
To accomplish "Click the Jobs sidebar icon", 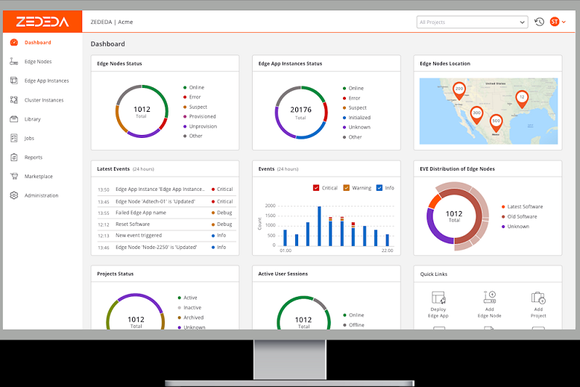I will (x=14, y=138).
